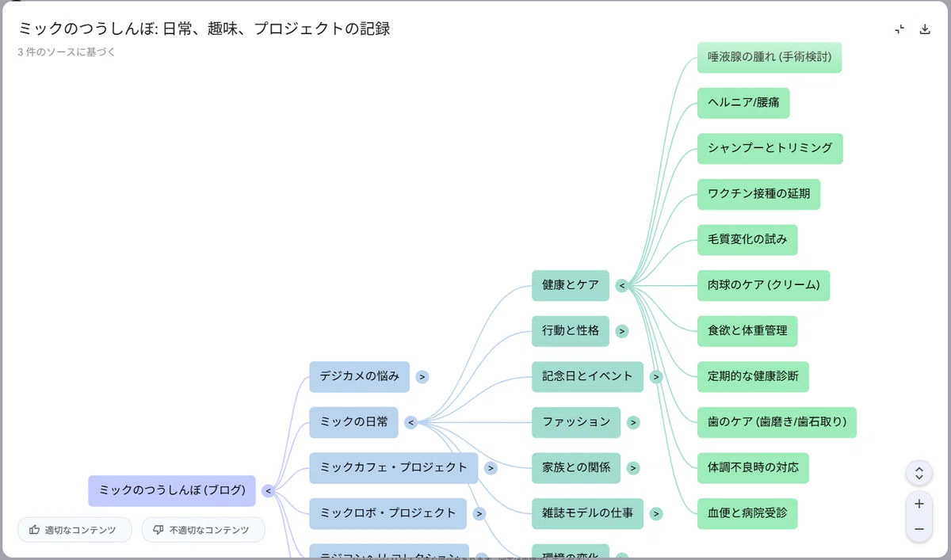Expand the ファッション branch
The width and height of the screenshot is (951, 560).
pyautogui.click(x=633, y=422)
